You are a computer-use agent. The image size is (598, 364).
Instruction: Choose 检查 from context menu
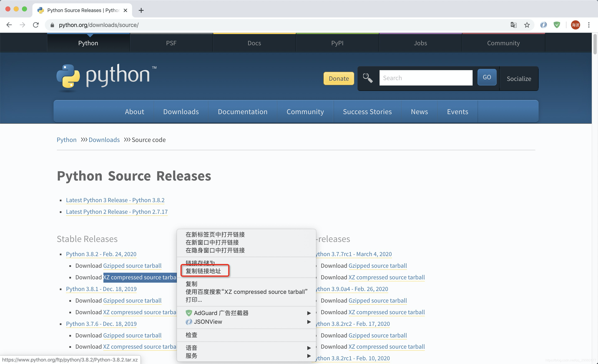tap(246, 335)
